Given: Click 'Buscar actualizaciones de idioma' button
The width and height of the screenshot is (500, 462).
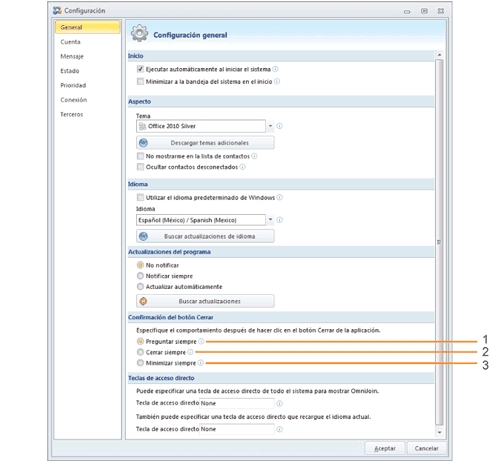Looking at the screenshot, I should [x=205, y=236].
